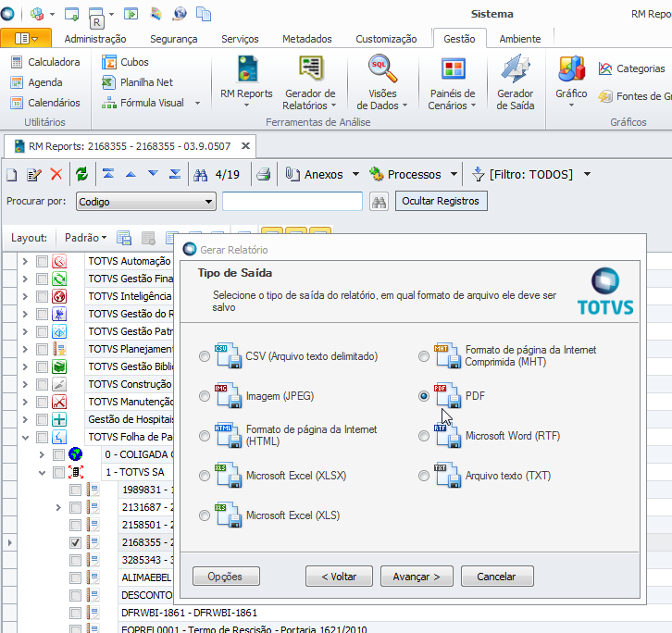
Task: Select Microsoft Word (RTF) output
Action: [424, 436]
